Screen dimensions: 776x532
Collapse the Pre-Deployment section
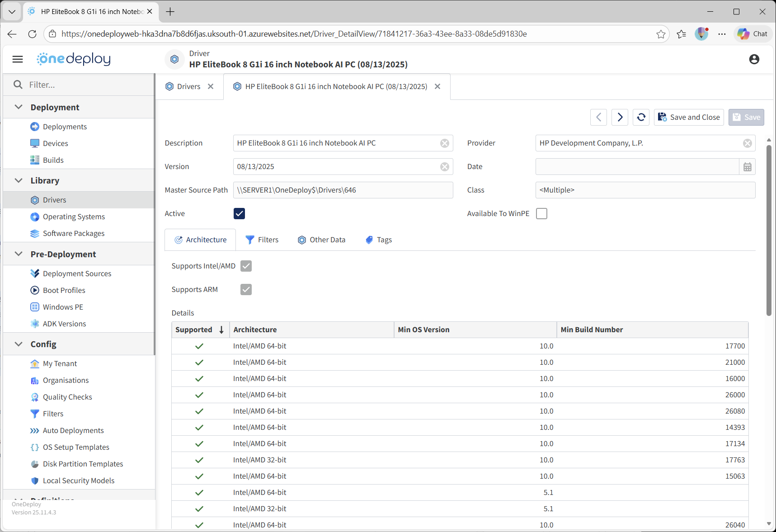click(x=19, y=254)
